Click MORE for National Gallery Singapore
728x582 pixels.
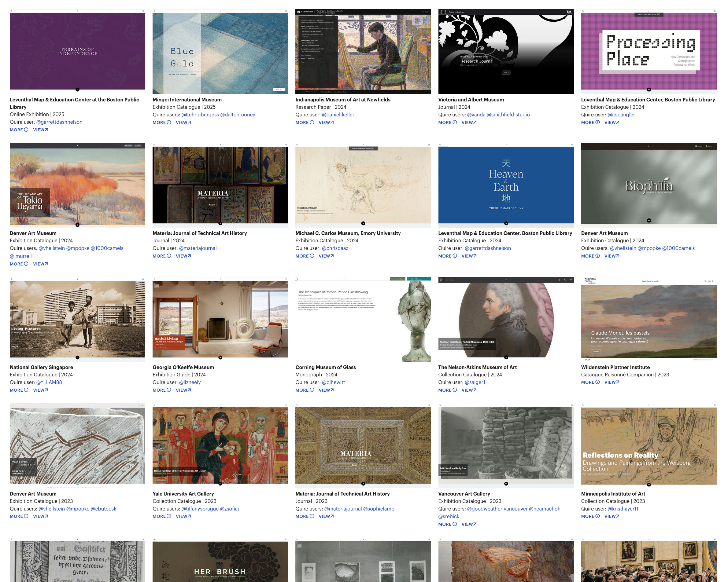click(x=19, y=390)
